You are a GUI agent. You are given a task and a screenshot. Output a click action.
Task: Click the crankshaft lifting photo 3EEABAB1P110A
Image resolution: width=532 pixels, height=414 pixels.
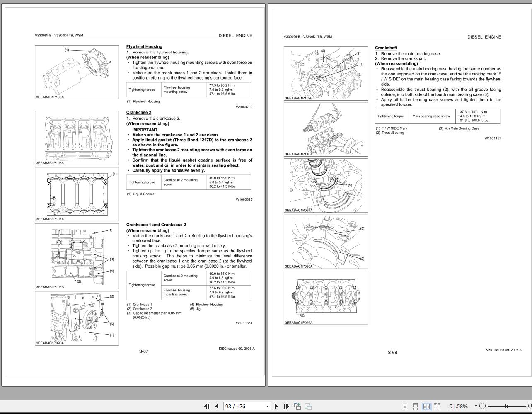(326, 128)
